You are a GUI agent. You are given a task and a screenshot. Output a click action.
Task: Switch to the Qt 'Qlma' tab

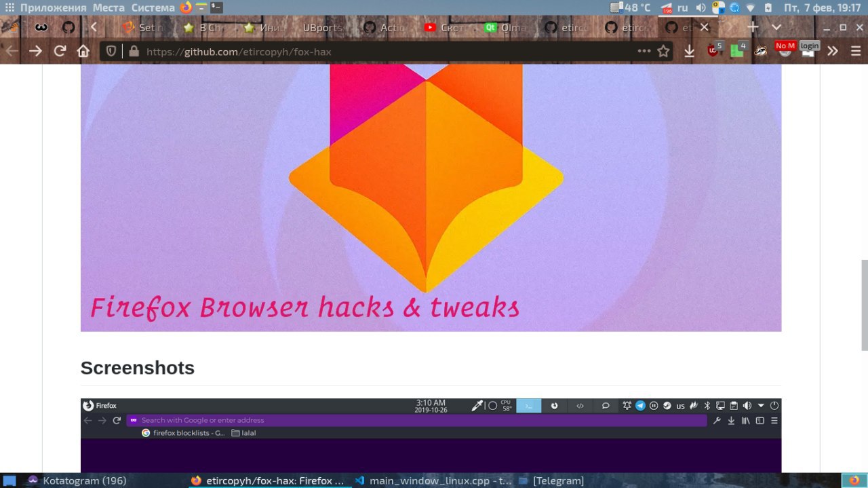[506, 28]
